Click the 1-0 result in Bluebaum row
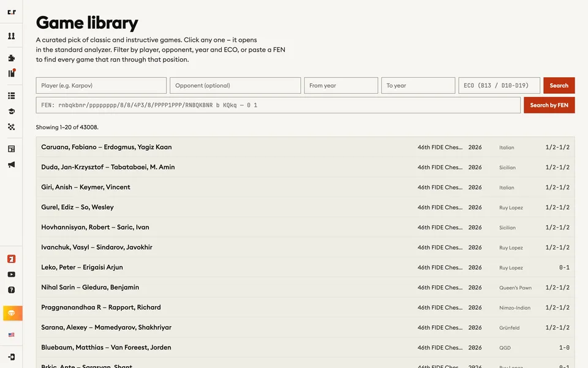This screenshot has width=588, height=368. pos(564,348)
